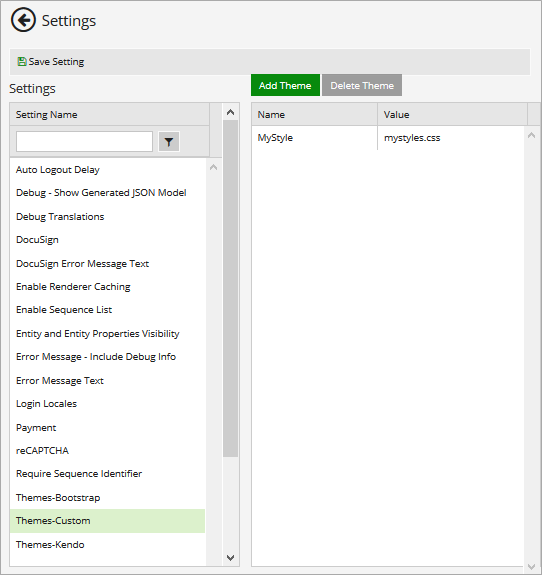Image resolution: width=542 pixels, height=575 pixels.
Task: Click the up arrow in theme grid scrollbar
Action: [x=531, y=135]
